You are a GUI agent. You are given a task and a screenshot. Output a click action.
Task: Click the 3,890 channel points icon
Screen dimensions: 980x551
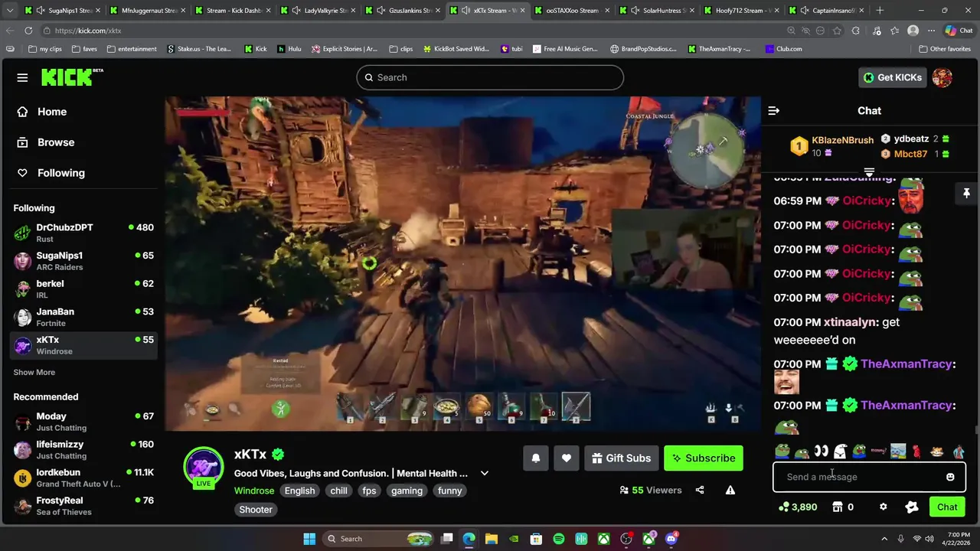[x=783, y=507]
